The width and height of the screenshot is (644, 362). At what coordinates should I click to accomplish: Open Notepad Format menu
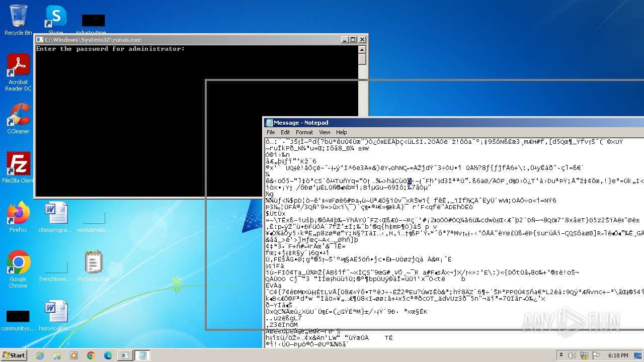[304, 132]
